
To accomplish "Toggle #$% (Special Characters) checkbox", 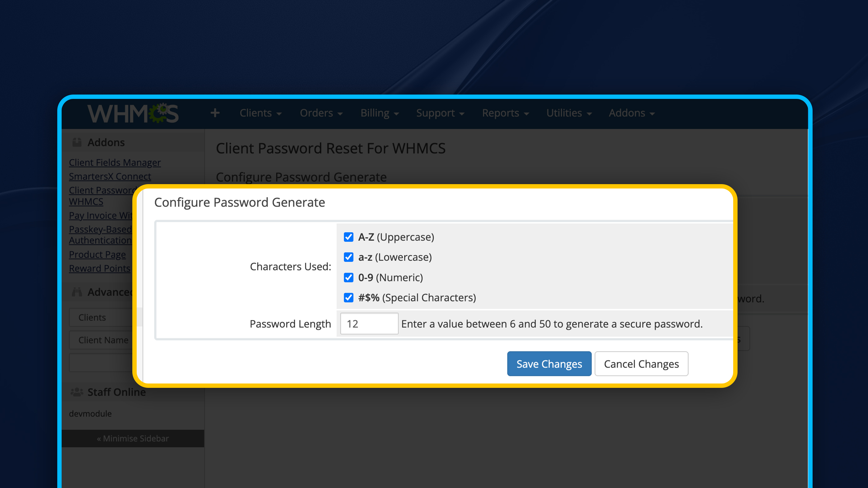I will 348,298.
